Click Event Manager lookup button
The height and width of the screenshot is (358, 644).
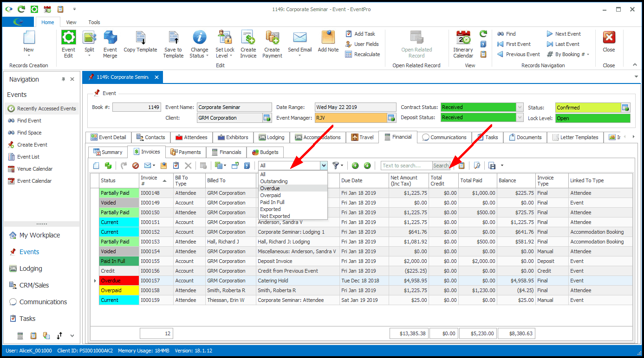[392, 118]
